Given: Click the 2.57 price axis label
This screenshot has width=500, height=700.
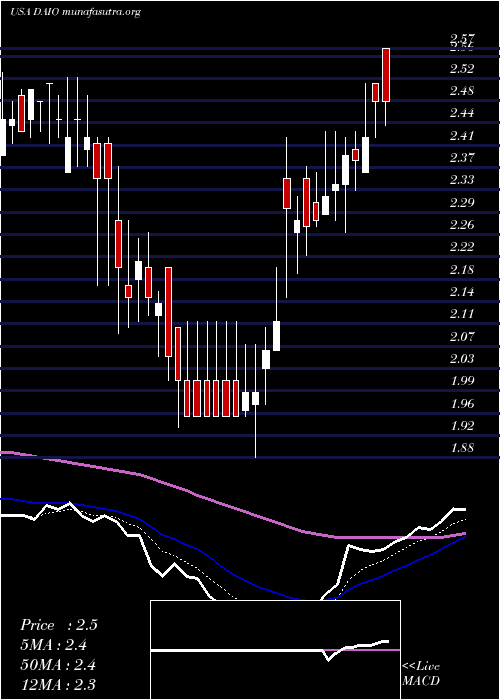Looking at the screenshot, I should pos(462,39).
